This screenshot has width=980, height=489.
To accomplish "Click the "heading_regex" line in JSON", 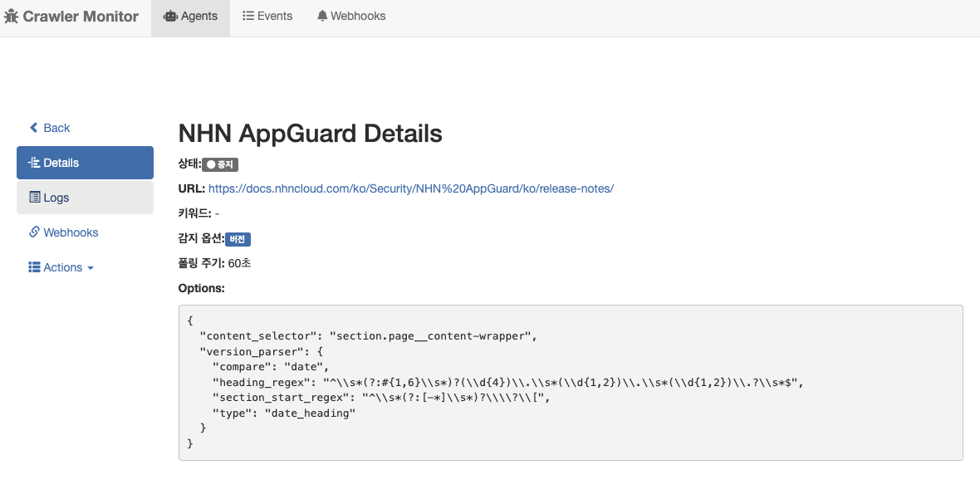I will click(x=508, y=382).
